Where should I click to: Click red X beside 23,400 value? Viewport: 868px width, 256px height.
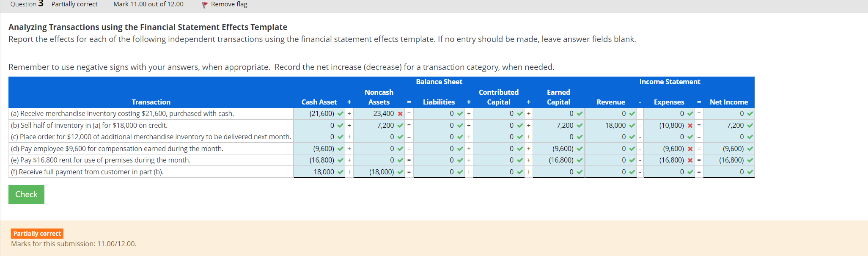tap(400, 113)
